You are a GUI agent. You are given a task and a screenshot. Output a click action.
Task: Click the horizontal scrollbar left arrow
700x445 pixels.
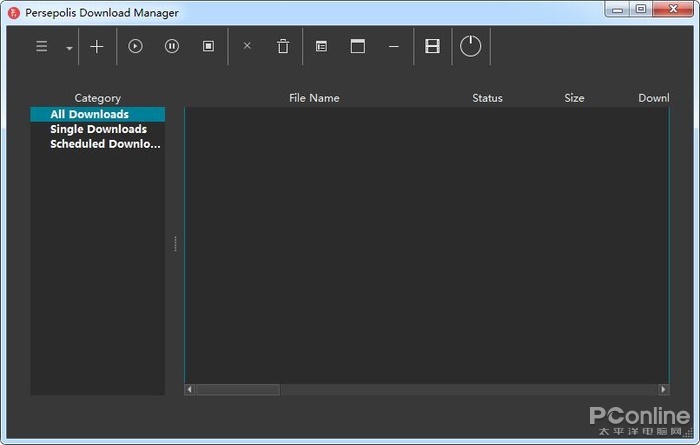(x=190, y=390)
